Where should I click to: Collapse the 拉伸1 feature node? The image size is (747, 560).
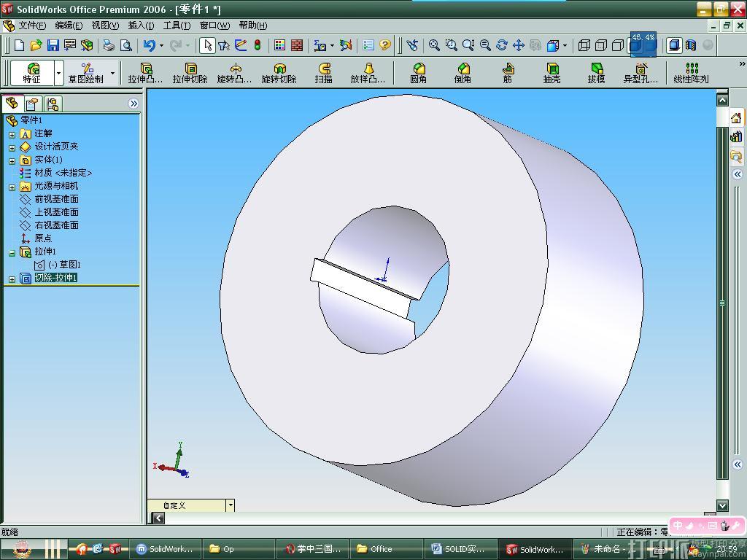point(12,252)
